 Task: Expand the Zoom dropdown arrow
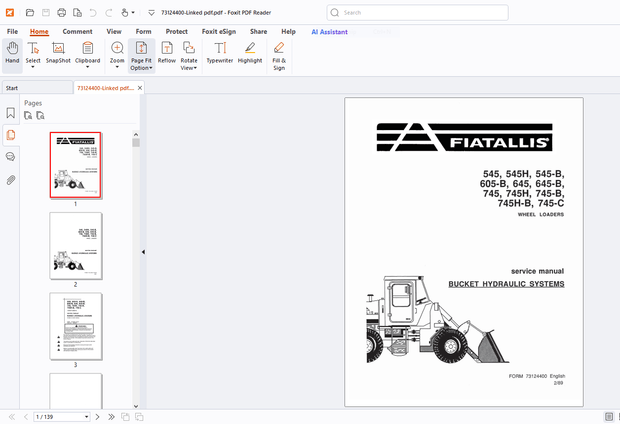(x=117, y=67)
